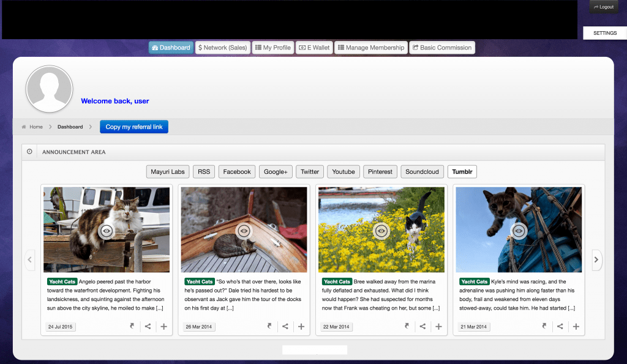Screen dimensions: 627x364
Task: Go to My Profile tab
Action: pyautogui.click(x=273, y=48)
